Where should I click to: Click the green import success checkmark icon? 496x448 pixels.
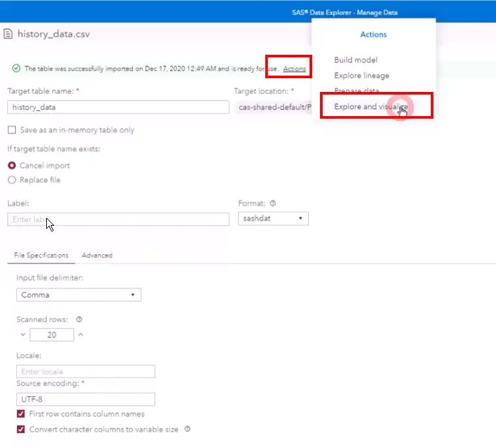coord(16,68)
